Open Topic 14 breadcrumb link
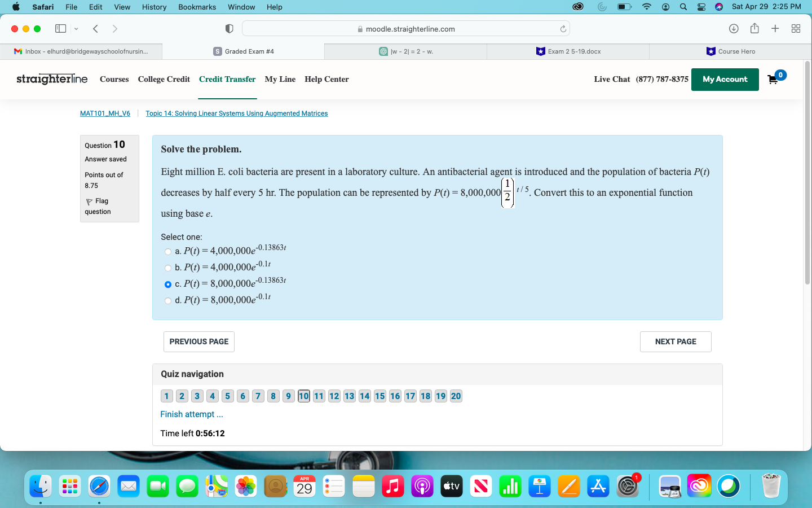This screenshot has width=812, height=508. pyautogui.click(x=236, y=113)
